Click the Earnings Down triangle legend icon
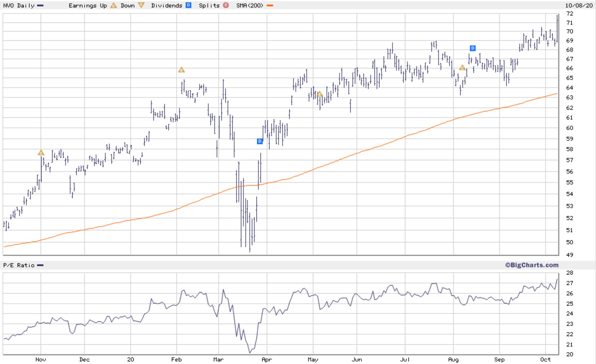This screenshot has width=596, height=364. point(141,5)
